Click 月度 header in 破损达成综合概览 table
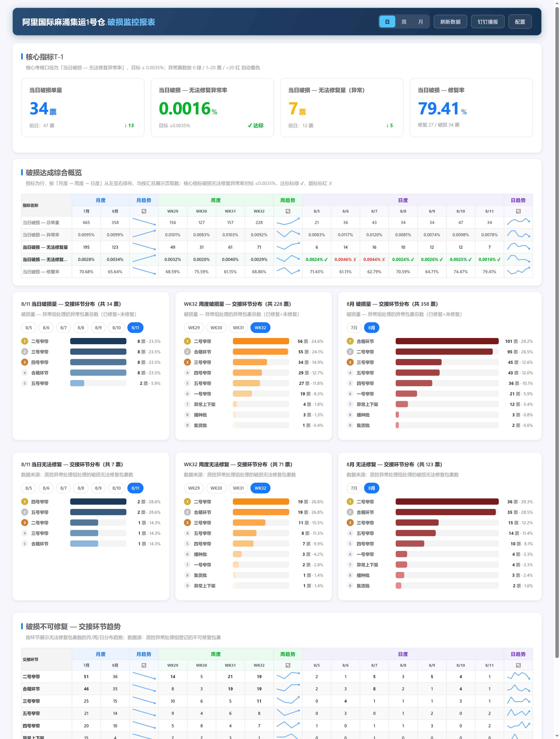 [x=101, y=200]
